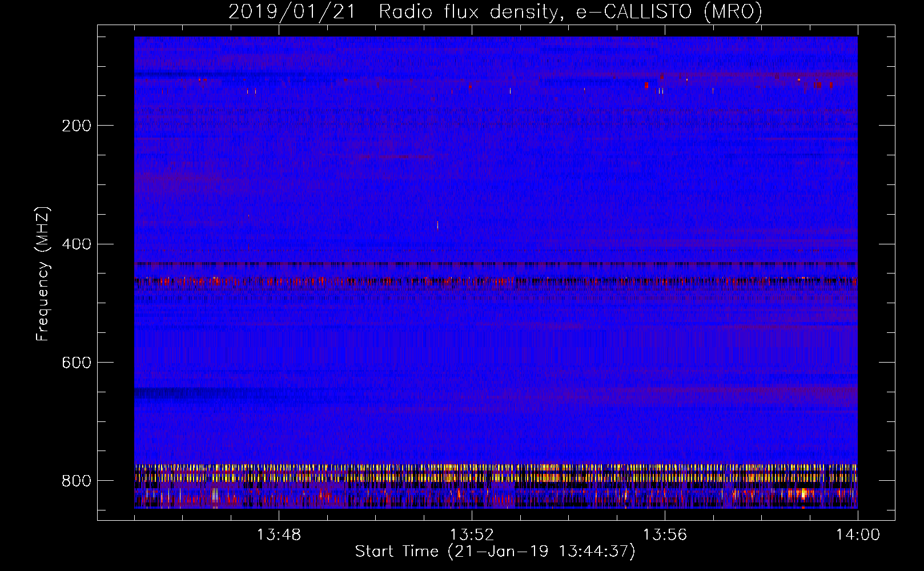Click the 600 frequency tick label
Screen dimensions: 924x571
[x=77, y=363]
